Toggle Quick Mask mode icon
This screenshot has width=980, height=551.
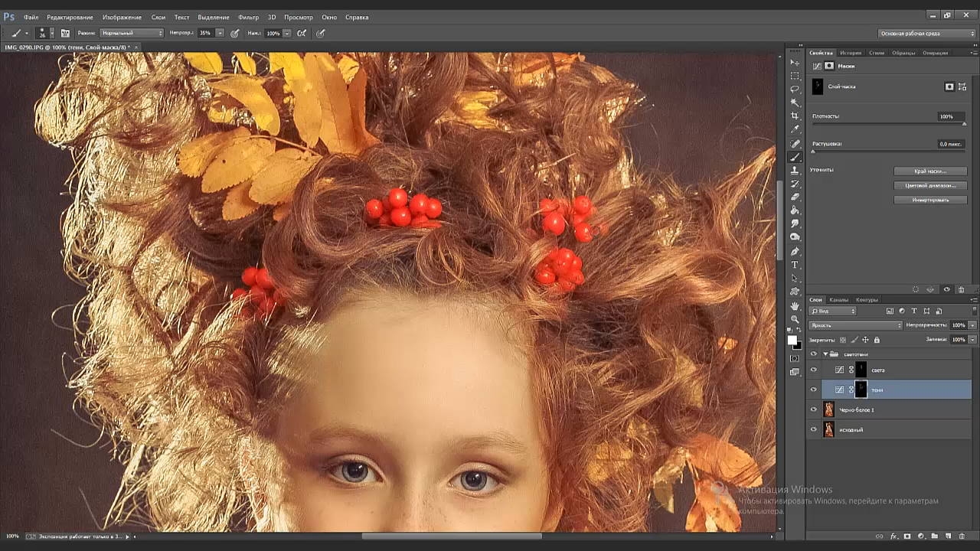coord(795,358)
